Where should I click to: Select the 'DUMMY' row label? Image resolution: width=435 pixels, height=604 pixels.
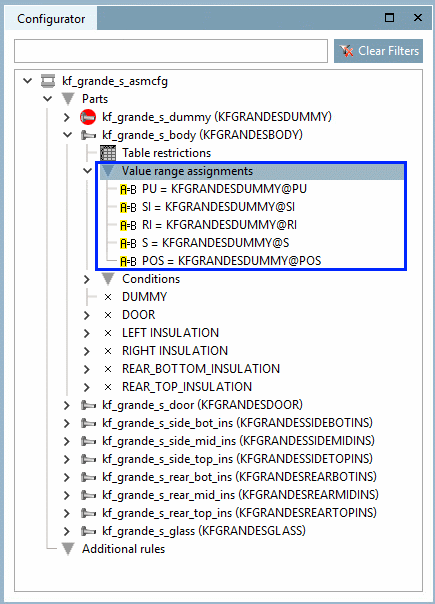click(x=144, y=297)
